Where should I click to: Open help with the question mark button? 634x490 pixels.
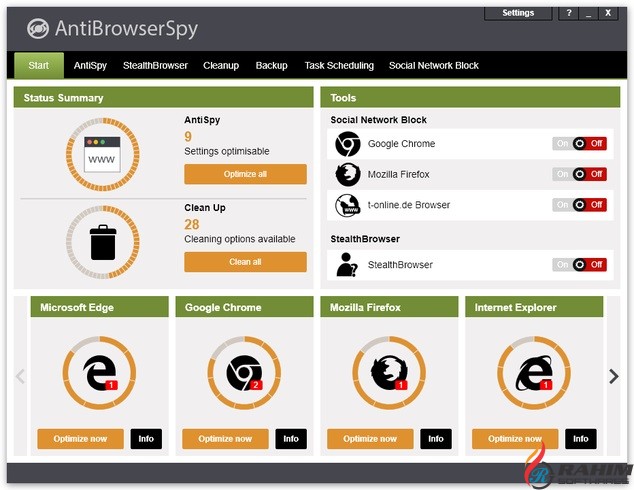568,13
